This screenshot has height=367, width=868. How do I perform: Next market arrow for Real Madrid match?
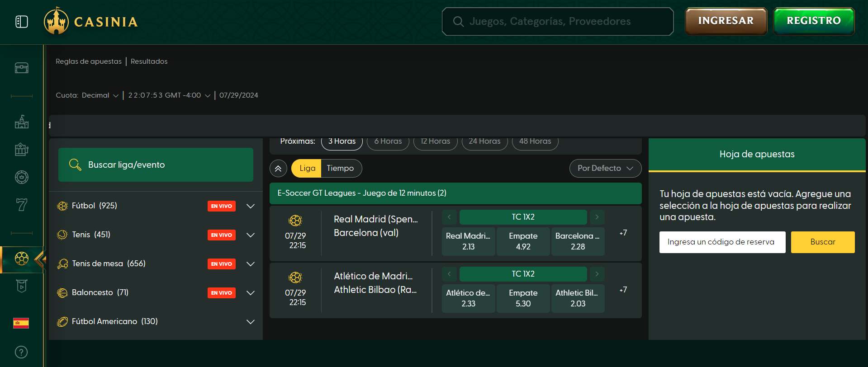pyautogui.click(x=597, y=217)
